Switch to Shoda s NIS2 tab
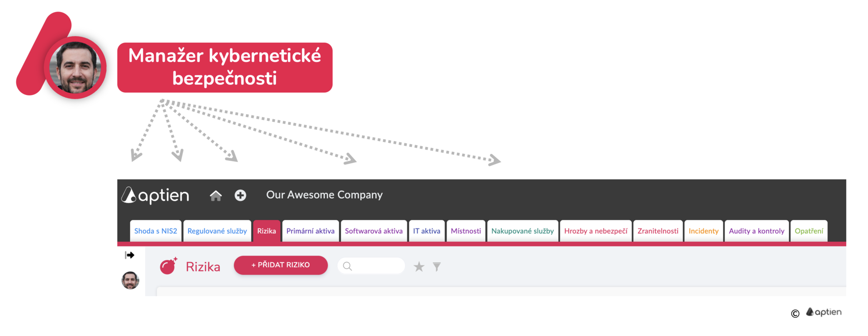 point(156,231)
